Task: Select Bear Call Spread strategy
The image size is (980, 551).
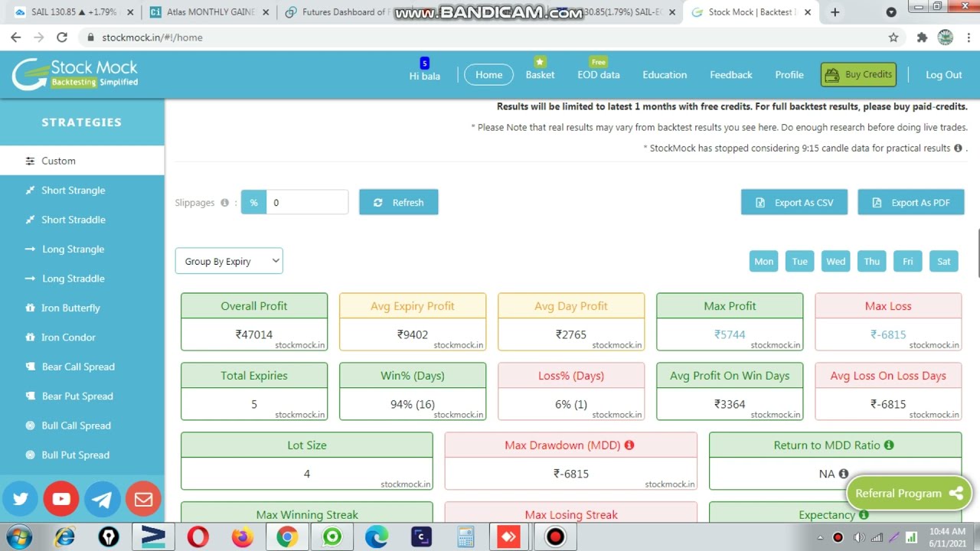Action: [x=82, y=367]
